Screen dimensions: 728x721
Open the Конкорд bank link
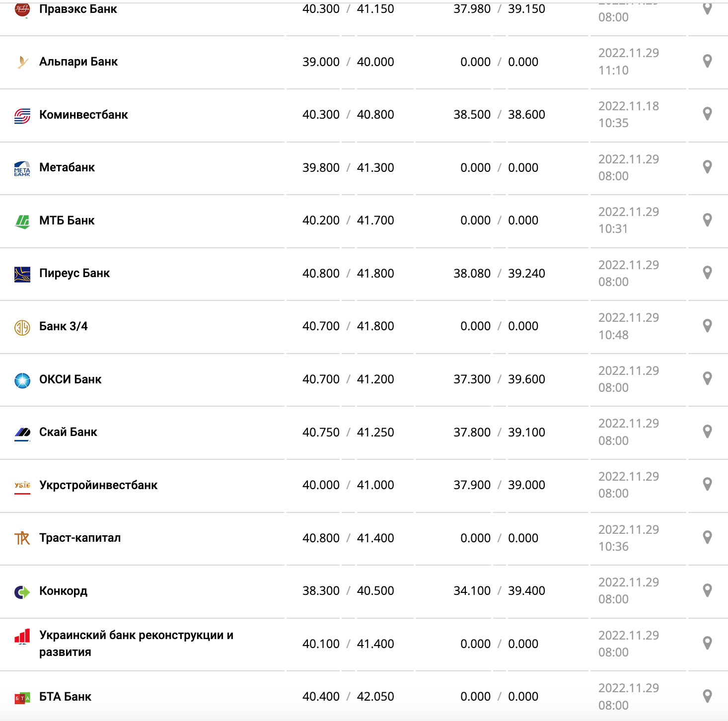63,591
